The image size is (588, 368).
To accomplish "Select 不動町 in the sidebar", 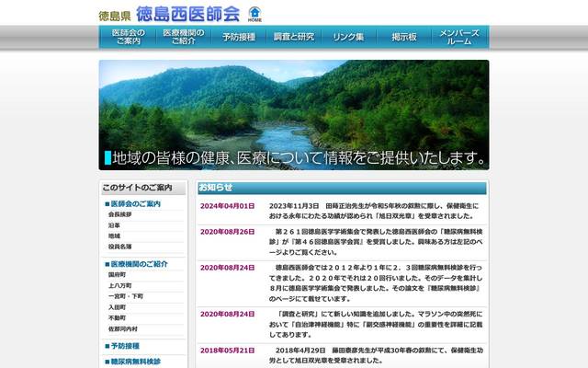I will tap(117, 318).
